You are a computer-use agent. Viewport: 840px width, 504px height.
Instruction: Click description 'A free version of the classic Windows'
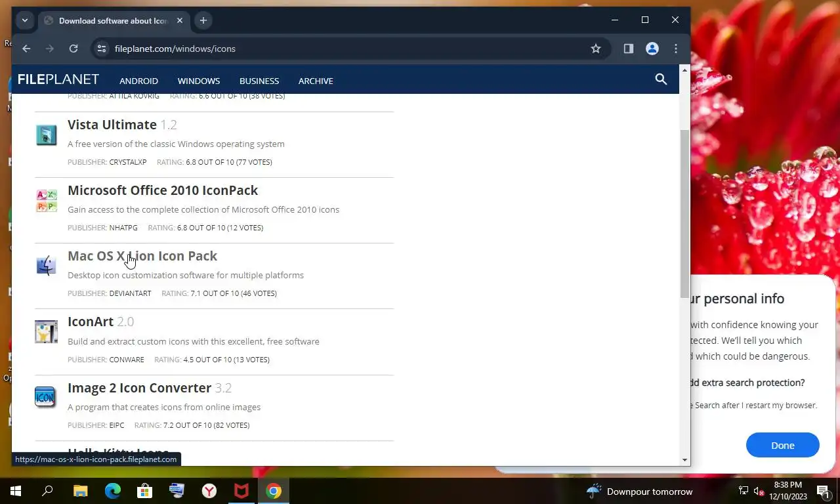pos(176,144)
